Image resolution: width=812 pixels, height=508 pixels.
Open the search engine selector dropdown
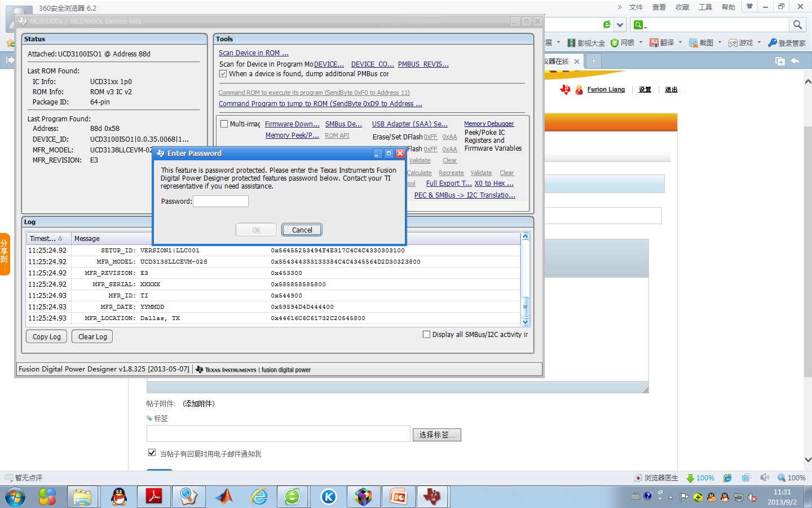coord(640,25)
